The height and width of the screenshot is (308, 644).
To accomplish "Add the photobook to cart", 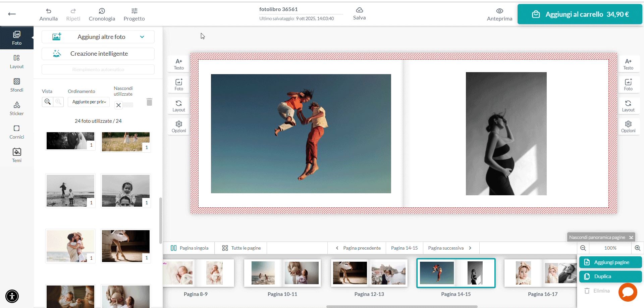I will [580, 14].
